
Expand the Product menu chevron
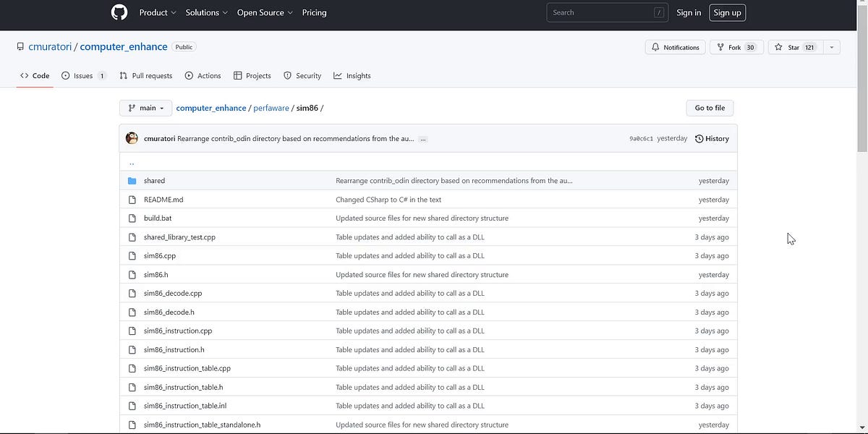[x=174, y=12]
